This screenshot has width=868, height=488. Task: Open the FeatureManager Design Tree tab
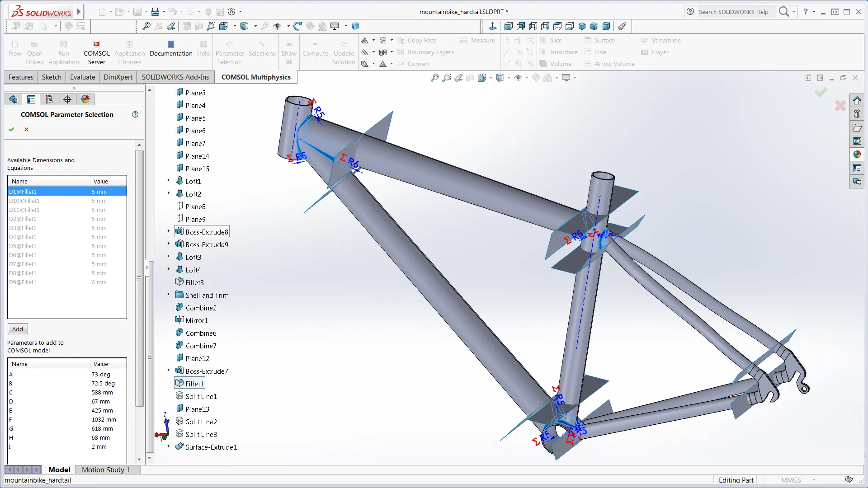coord(13,99)
